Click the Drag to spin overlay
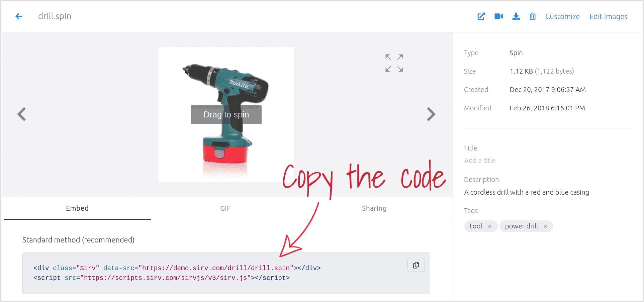This screenshot has height=302, width=644. pyautogui.click(x=226, y=115)
